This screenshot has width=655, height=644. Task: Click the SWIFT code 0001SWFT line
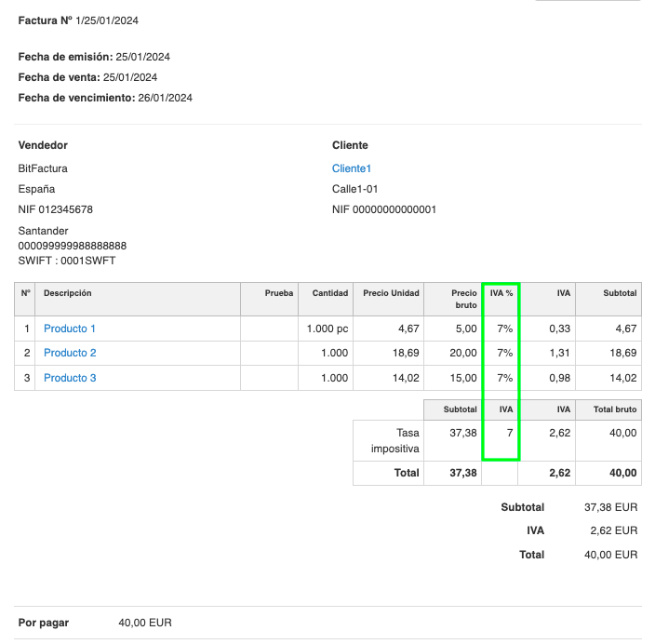click(x=67, y=261)
